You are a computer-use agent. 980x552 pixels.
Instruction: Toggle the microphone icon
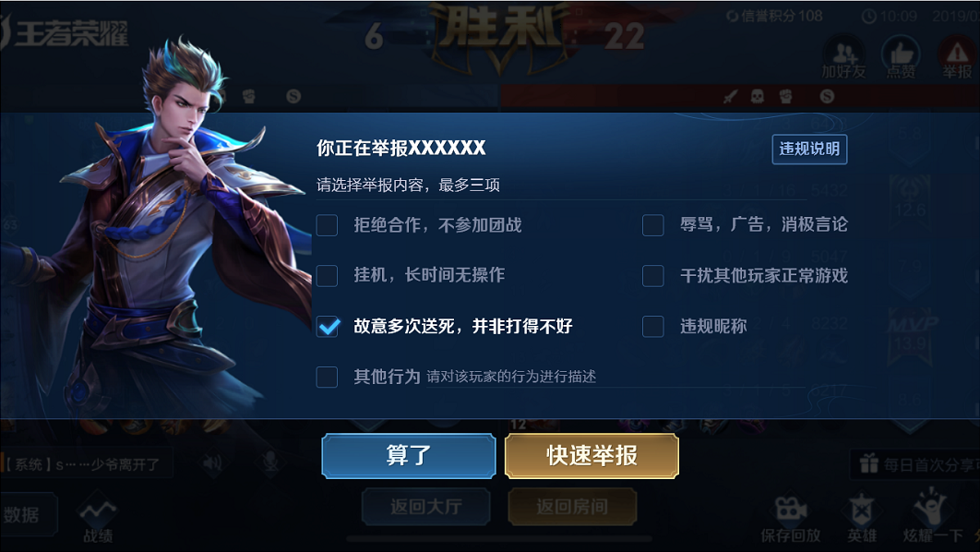pos(270,463)
